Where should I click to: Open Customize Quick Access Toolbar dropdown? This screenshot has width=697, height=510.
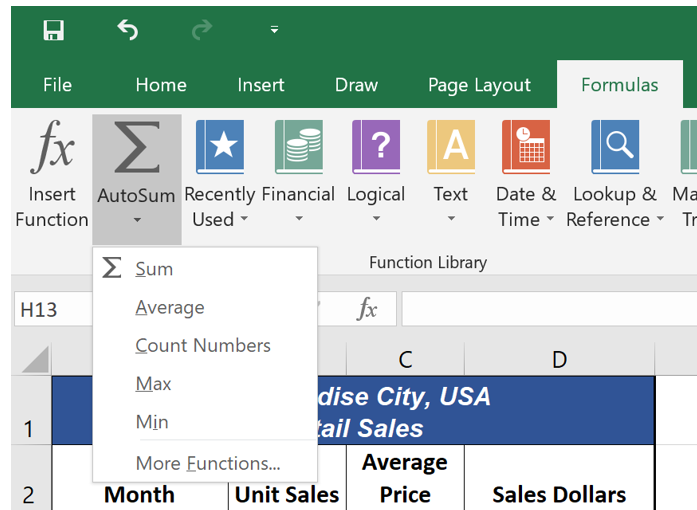(x=274, y=30)
